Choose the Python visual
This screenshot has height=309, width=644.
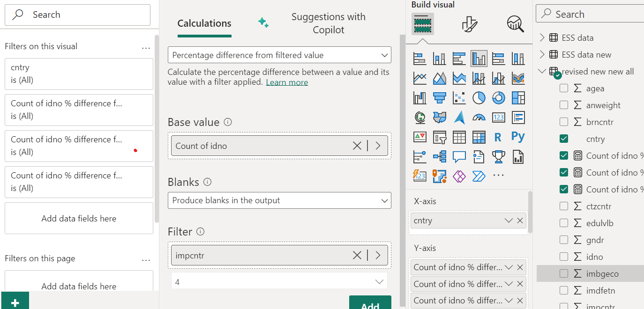click(x=518, y=137)
